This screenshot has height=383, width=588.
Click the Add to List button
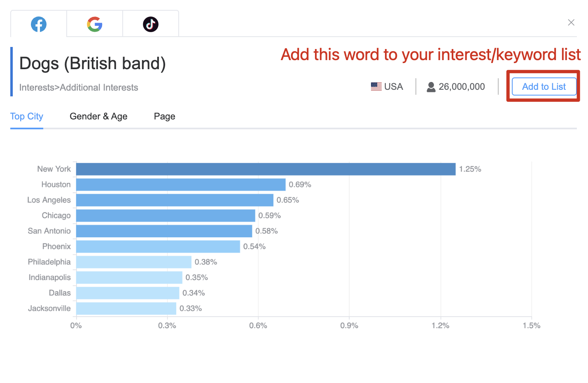(x=544, y=86)
